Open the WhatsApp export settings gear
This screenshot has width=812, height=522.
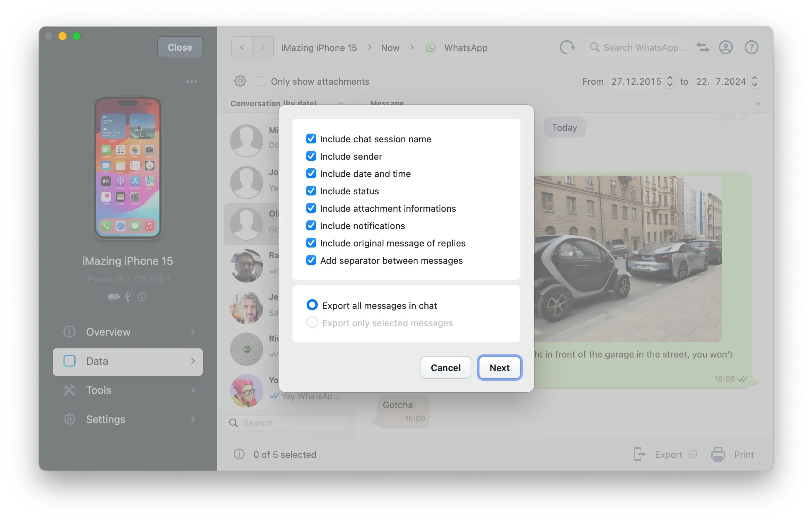[x=240, y=81]
